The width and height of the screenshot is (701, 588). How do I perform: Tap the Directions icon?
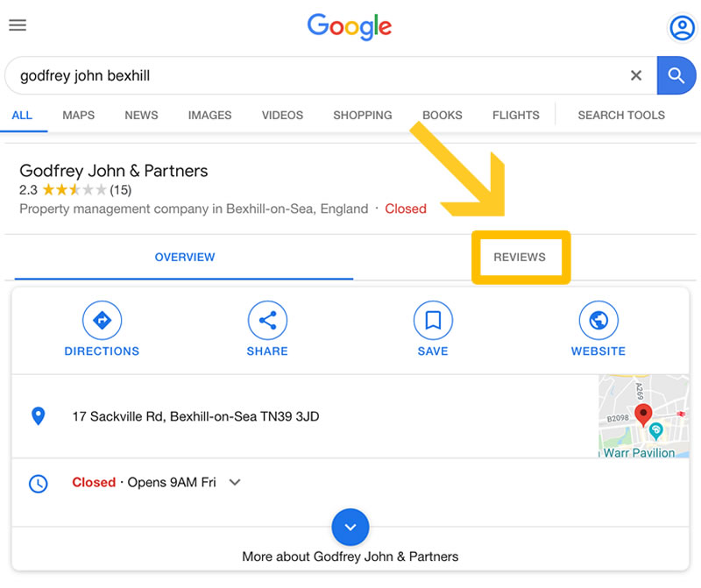point(102,320)
